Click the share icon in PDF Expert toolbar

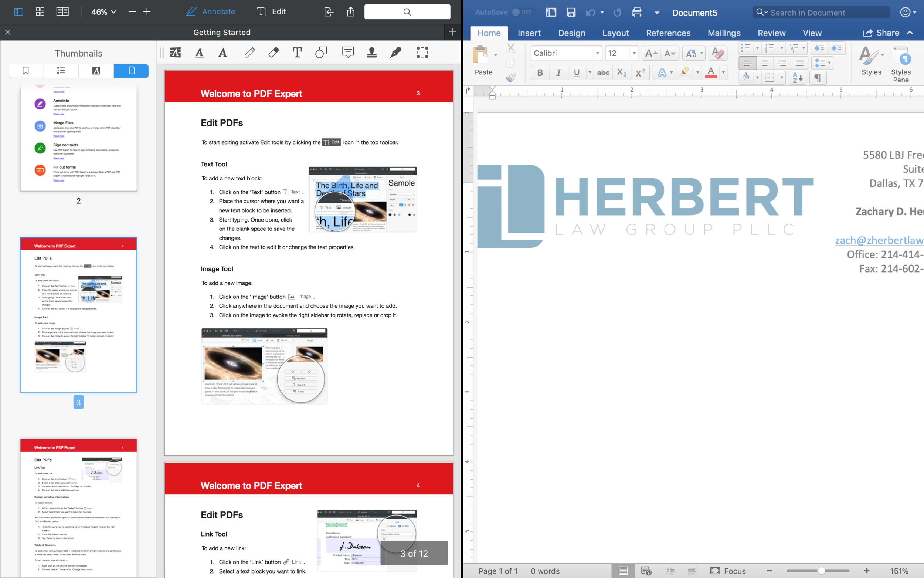coord(351,12)
